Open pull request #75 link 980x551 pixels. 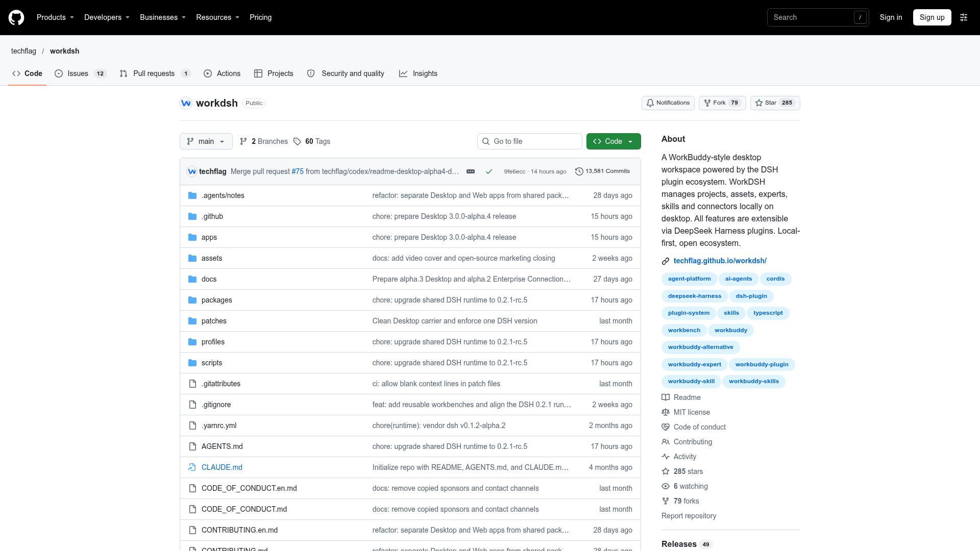point(298,171)
